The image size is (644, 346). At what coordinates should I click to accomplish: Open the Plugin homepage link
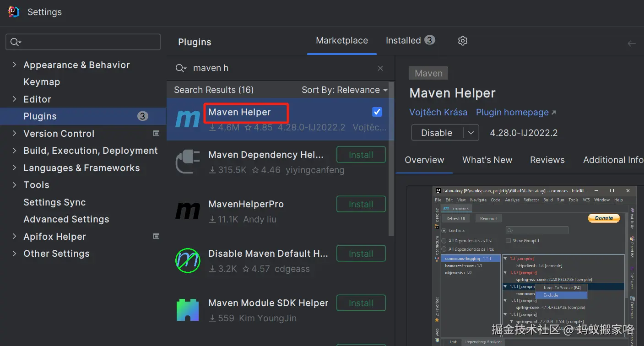(516, 112)
